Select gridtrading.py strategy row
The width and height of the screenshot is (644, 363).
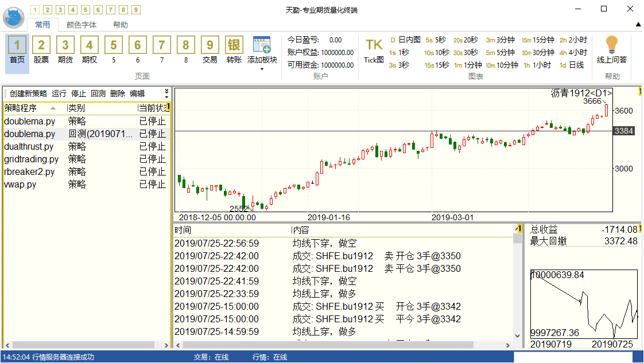pos(86,159)
